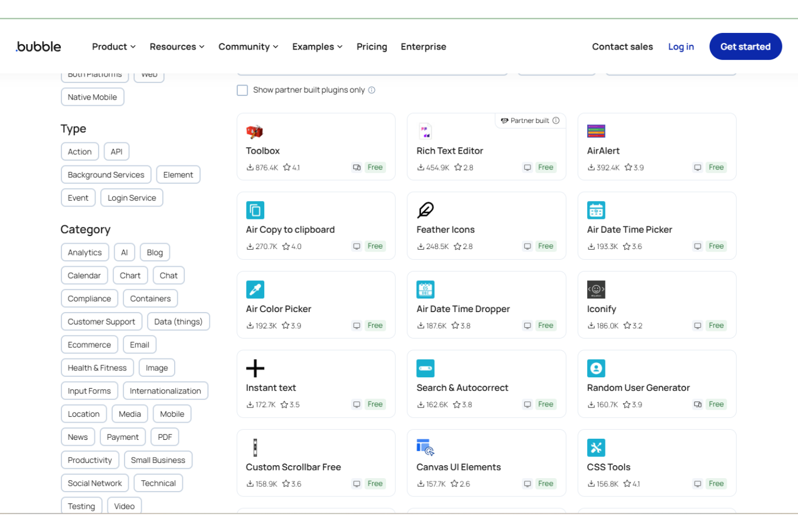This screenshot has width=798, height=532.
Task: Click the Iconify plugin dark icon
Action: pyautogui.click(x=596, y=289)
